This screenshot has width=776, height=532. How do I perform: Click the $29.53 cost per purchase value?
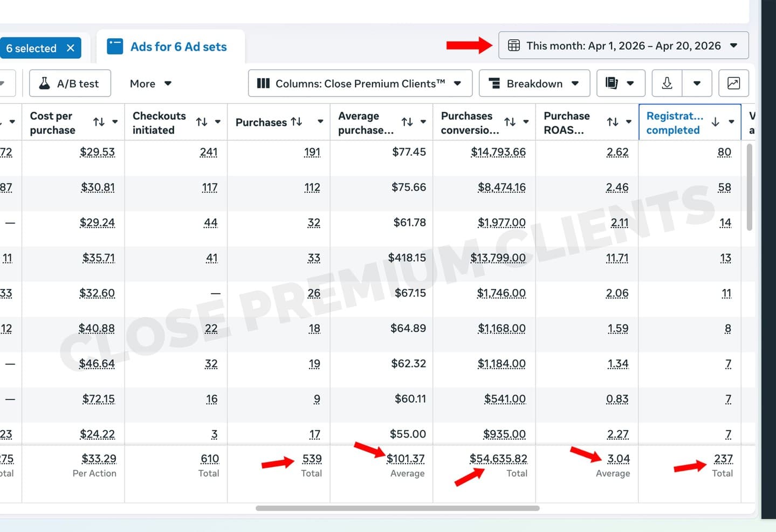pos(98,152)
